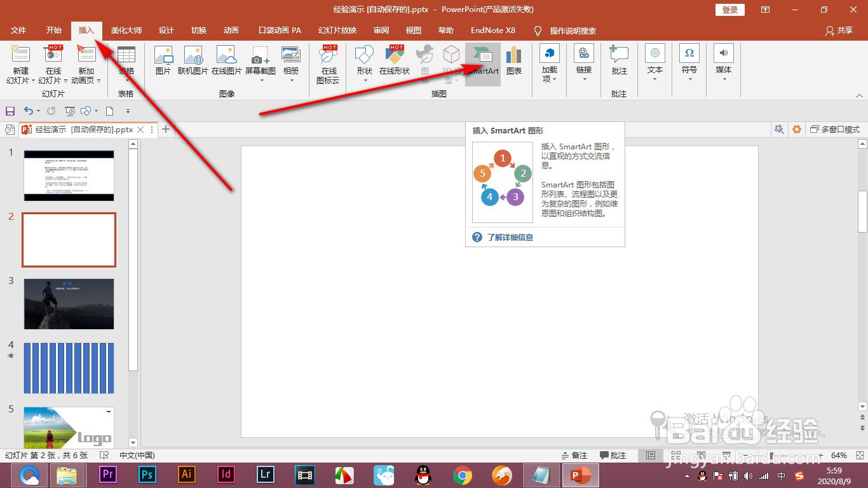Toggle the 备注 notes pane
868x488 pixels.
pyautogui.click(x=574, y=456)
